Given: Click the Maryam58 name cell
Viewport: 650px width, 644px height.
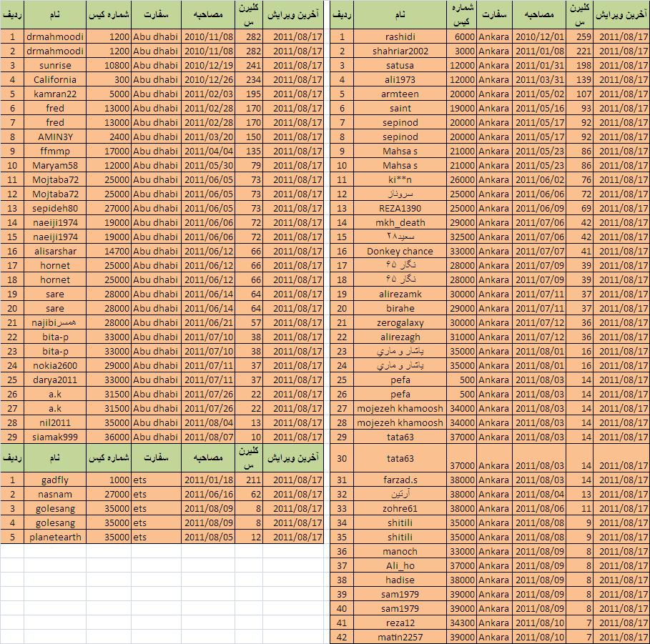Looking at the screenshot, I should (54, 165).
